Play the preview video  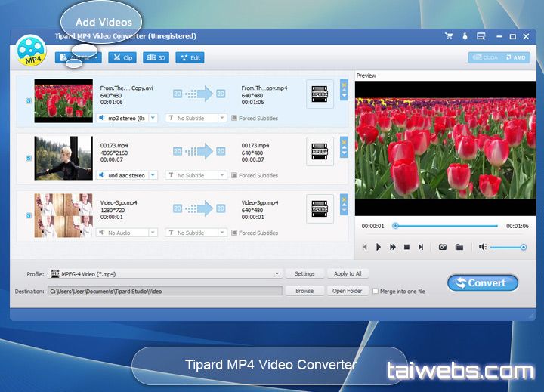[379, 247]
